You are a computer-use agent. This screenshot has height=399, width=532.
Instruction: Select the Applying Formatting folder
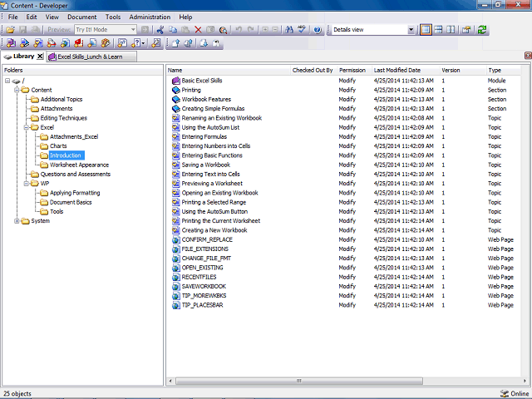75,193
